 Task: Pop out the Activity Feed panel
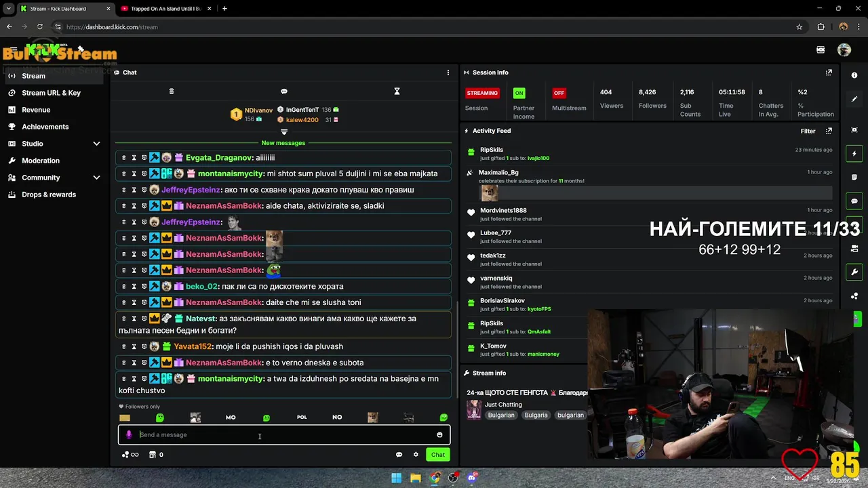click(829, 131)
